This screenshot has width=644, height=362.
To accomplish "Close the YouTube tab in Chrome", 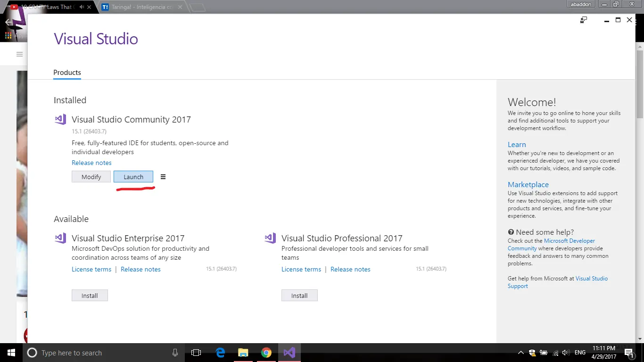I will pyautogui.click(x=90, y=7).
